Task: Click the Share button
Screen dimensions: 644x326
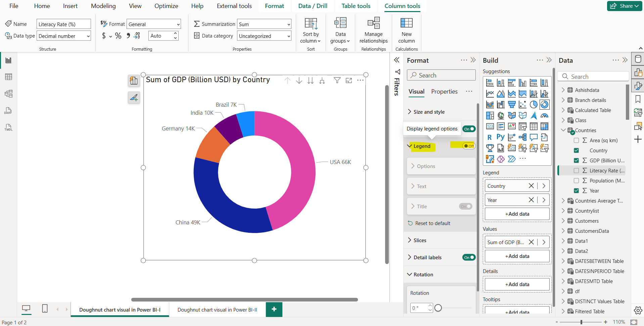Action: [x=624, y=6]
